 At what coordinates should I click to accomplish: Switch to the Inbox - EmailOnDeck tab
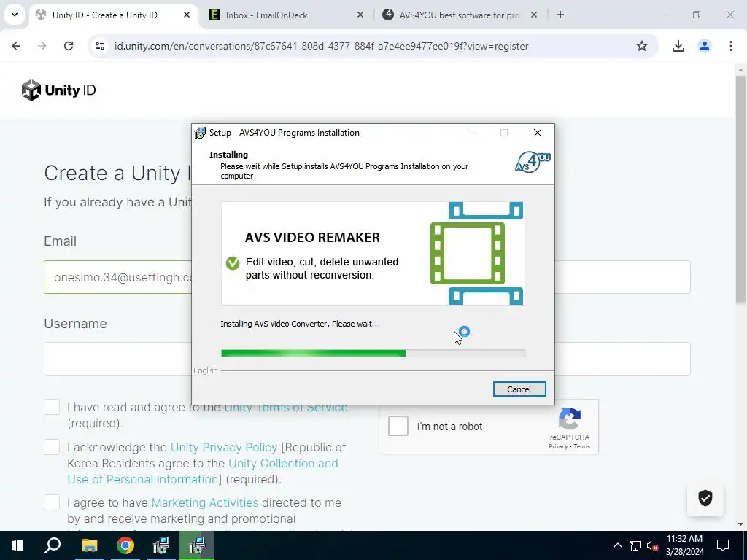[x=267, y=15]
